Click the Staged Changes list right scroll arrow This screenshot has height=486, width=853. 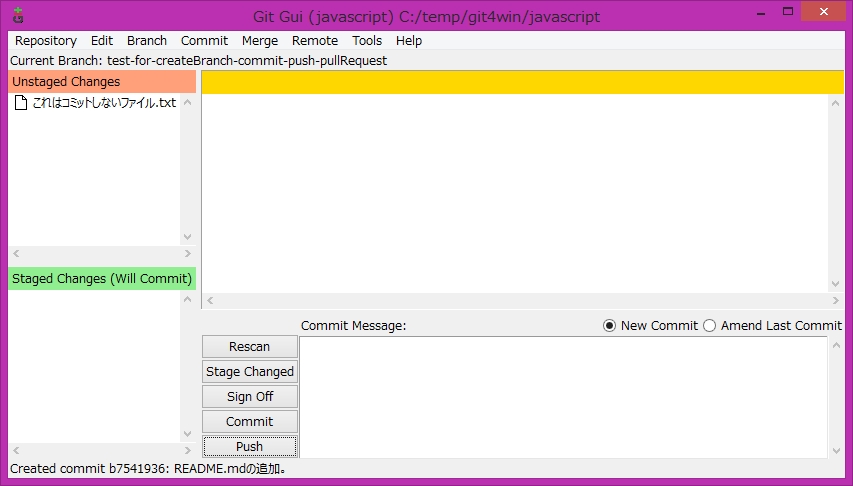[x=188, y=451]
